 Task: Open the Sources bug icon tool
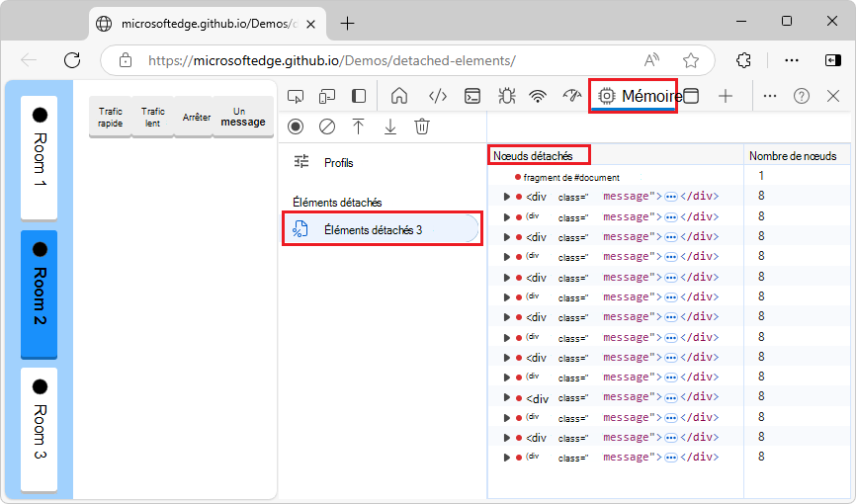507,96
